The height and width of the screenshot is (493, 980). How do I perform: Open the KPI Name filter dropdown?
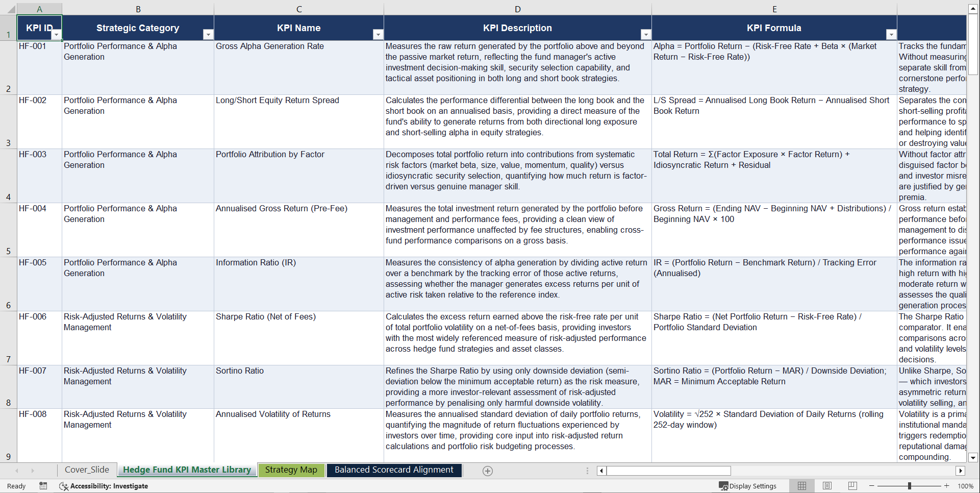click(378, 35)
